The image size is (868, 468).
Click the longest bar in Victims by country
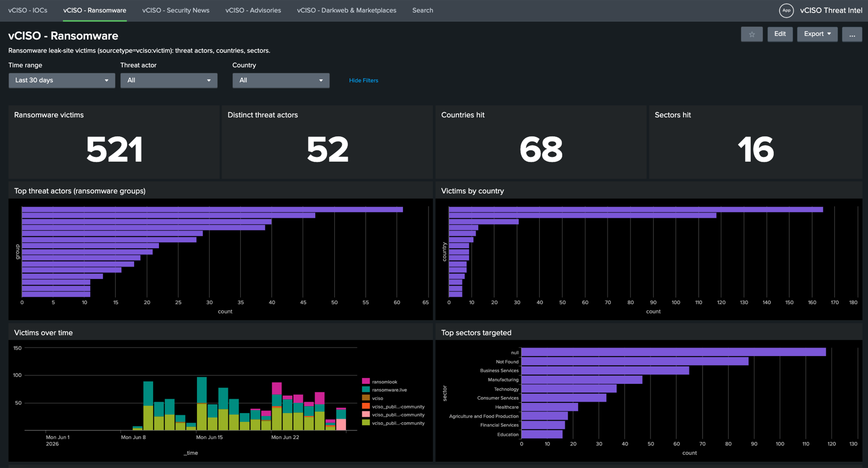click(636, 210)
